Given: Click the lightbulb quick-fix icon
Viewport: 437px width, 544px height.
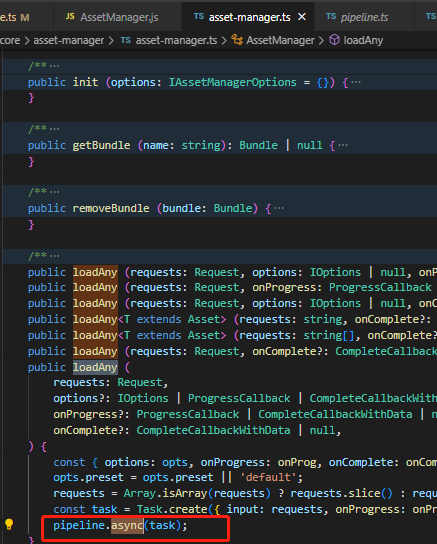Looking at the screenshot, I should 9,524.
